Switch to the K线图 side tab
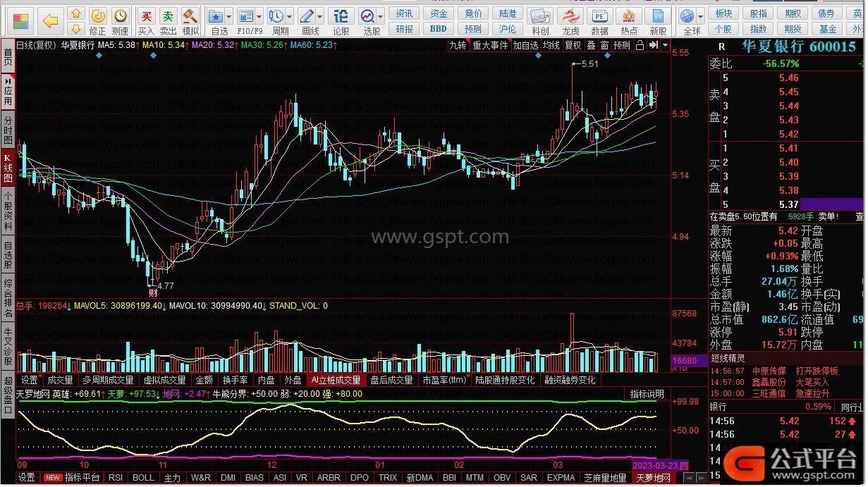Viewport: 868px width, 487px height. click(x=8, y=168)
